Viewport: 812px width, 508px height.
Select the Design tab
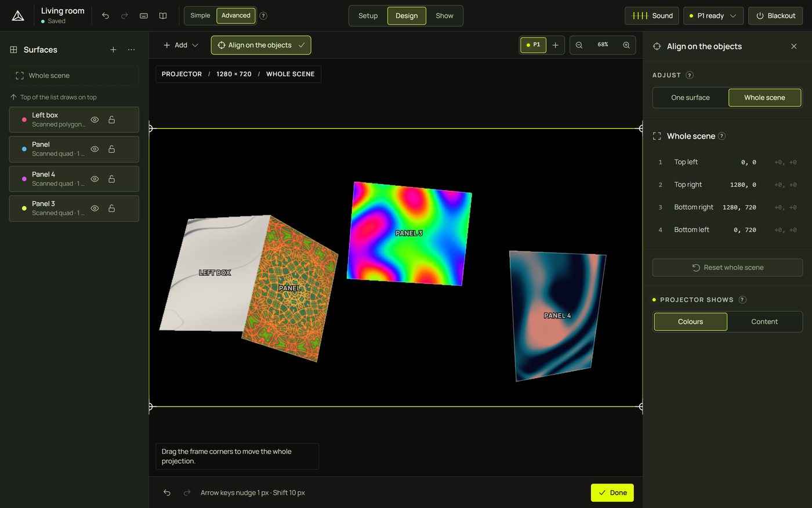coord(407,16)
